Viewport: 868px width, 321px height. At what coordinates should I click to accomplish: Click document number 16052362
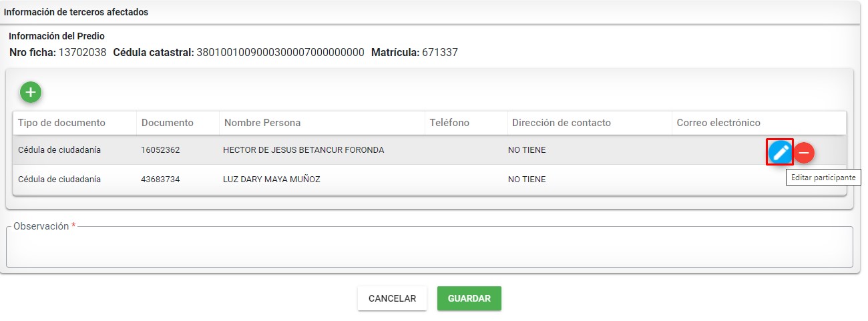(160, 150)
